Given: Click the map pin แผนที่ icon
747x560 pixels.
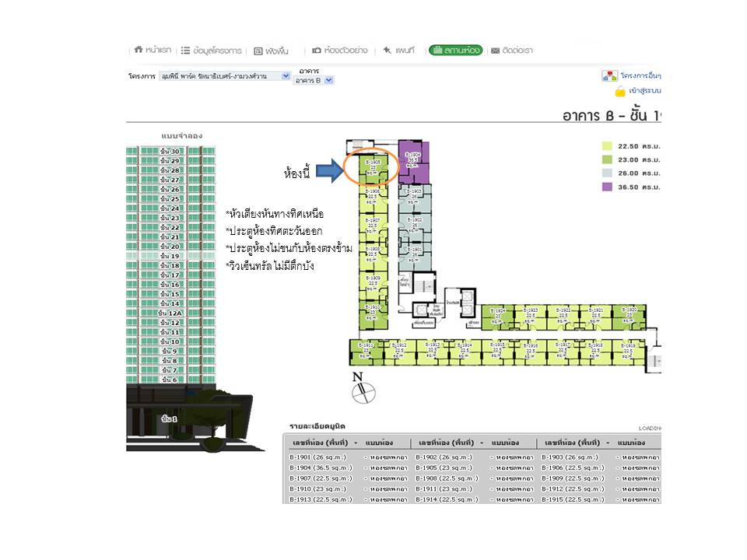Looking at the screenshot, I should click(x=387, y=50).
